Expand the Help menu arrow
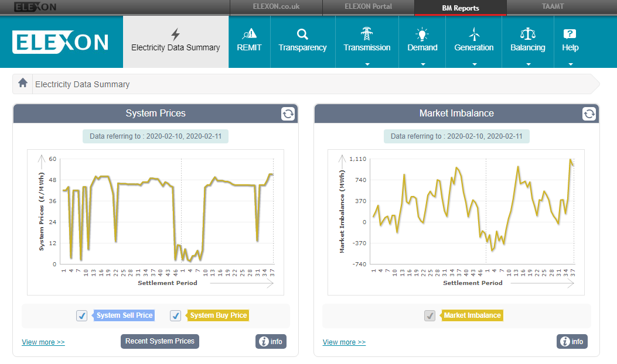Image resolution: width=617 pixels, height=364 pixels. point(571,64)
